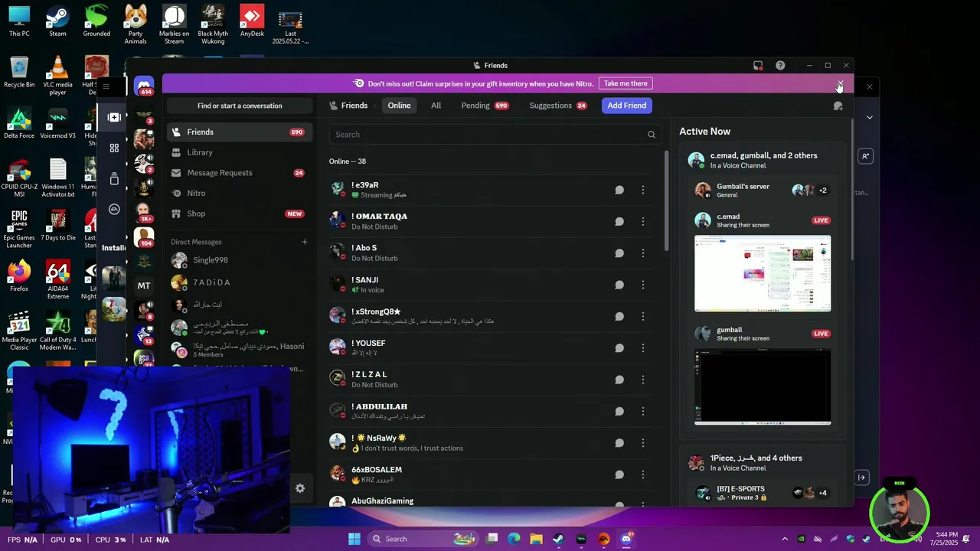
Task: Open the grid icon in the EA app sidebar
Action: [x=114, y=148]
